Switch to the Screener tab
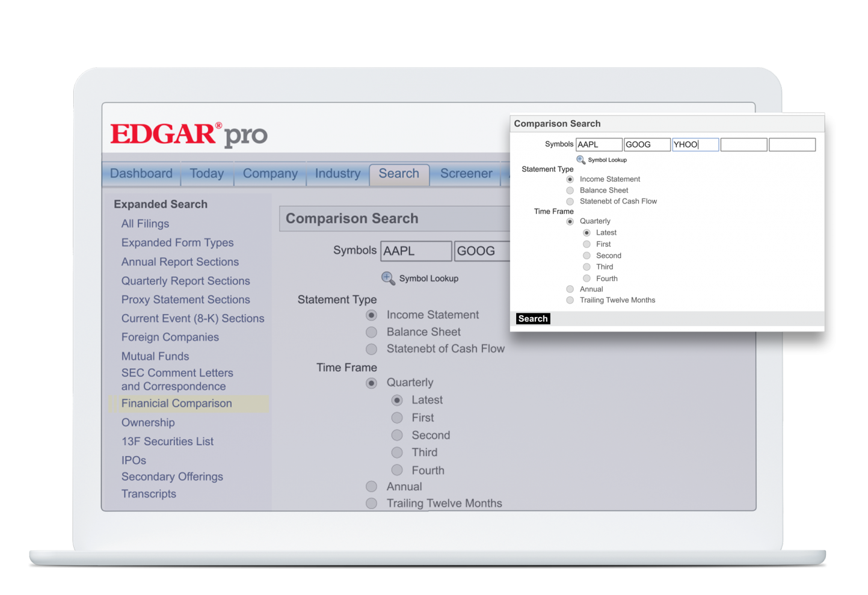Screen dimensions: 868x595 [x=466, y=174]
